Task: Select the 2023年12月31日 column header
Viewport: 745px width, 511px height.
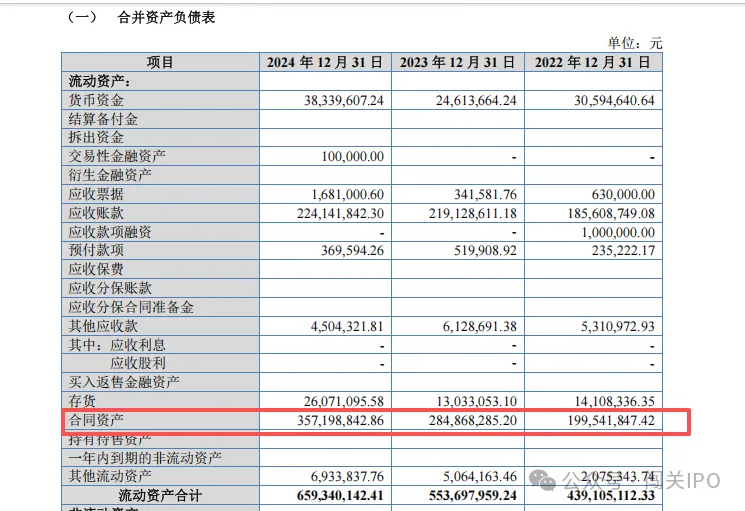Action: coord(458,62)
